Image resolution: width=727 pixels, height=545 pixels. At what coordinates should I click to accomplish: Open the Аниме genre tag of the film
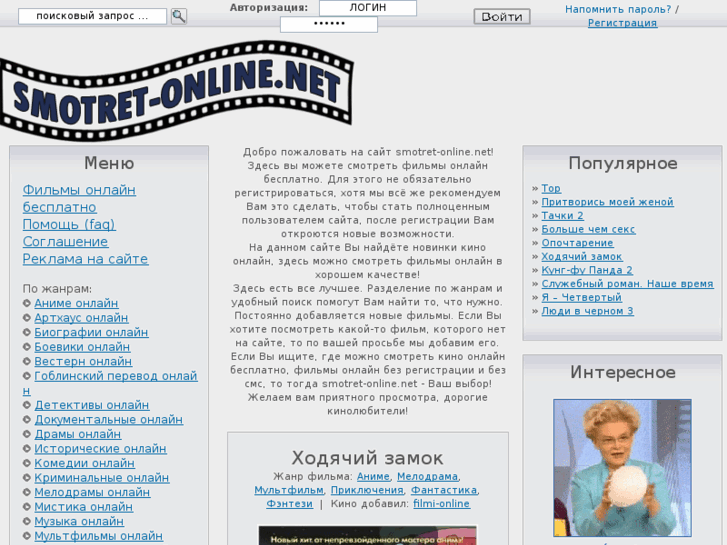tap(373, 476)
